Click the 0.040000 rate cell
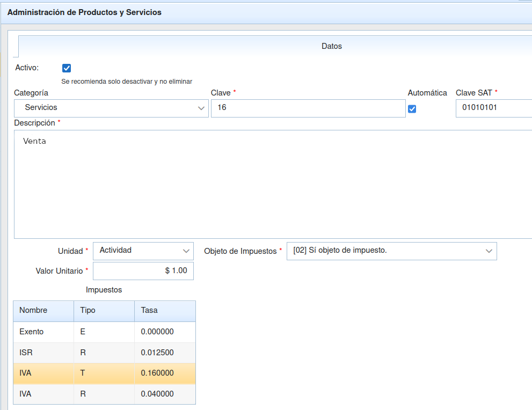Screen dimensions: 532x410 coord(165,394)
